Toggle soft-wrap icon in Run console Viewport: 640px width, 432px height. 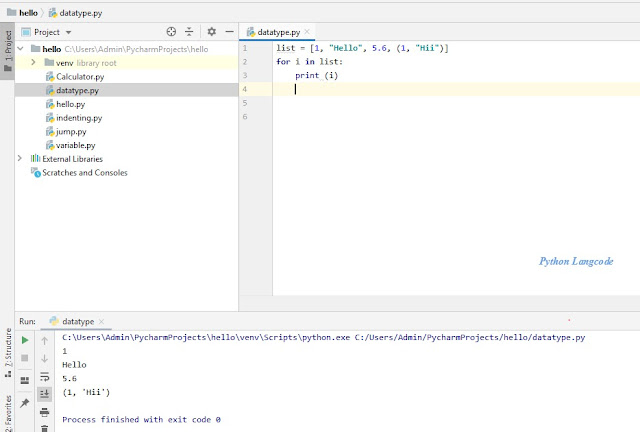[x=44, y=376]
